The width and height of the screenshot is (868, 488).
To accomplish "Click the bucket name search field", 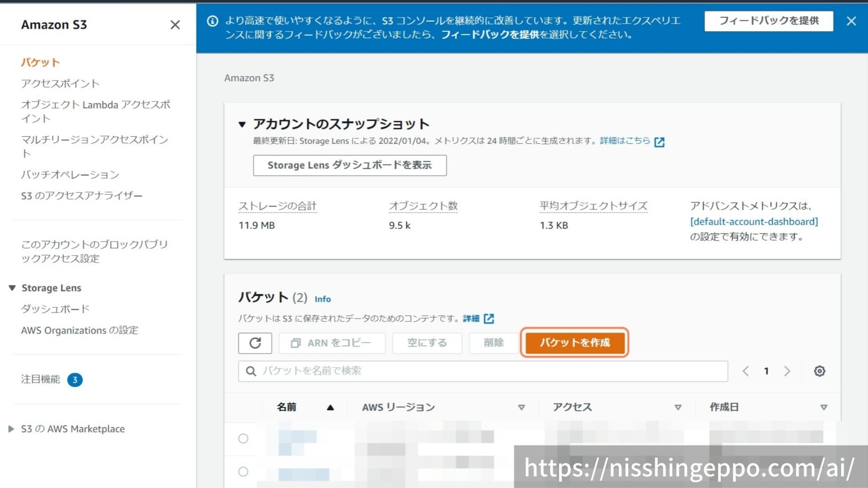I will (x=483, y=371).
